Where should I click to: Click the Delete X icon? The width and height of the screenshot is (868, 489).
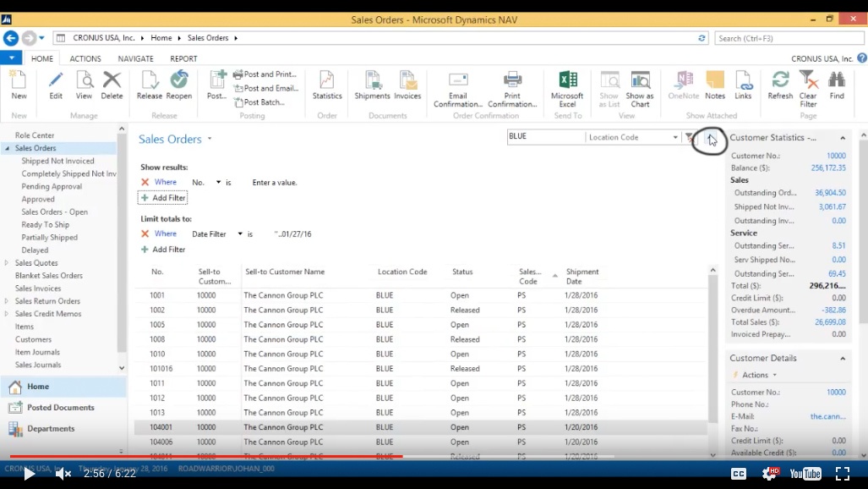coord(112,81)
